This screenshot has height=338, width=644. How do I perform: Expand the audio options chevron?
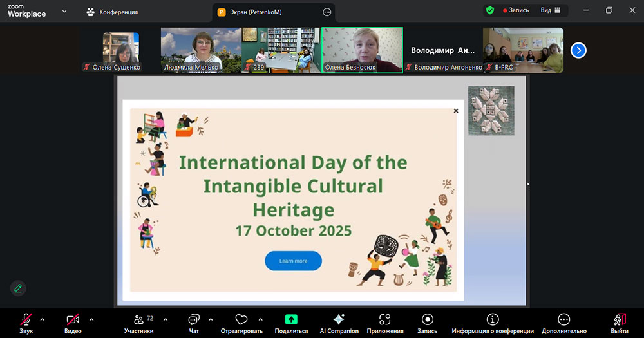43,319
